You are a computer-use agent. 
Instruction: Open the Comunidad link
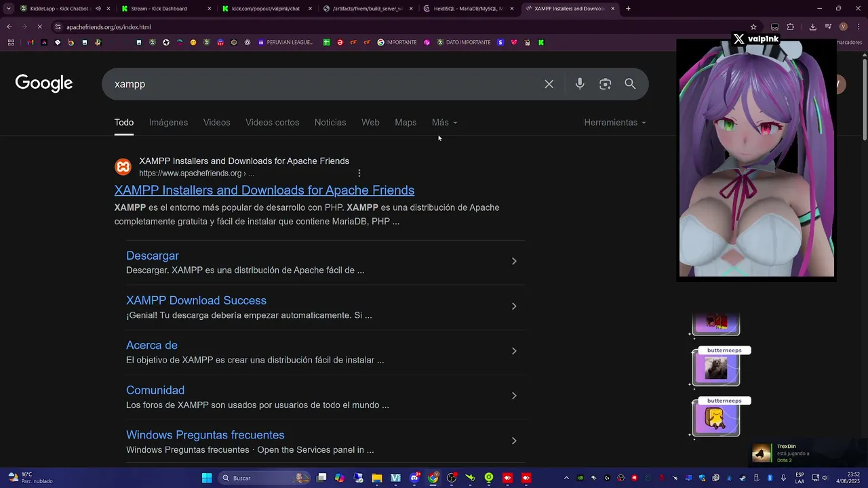click(x=155, y=390)
